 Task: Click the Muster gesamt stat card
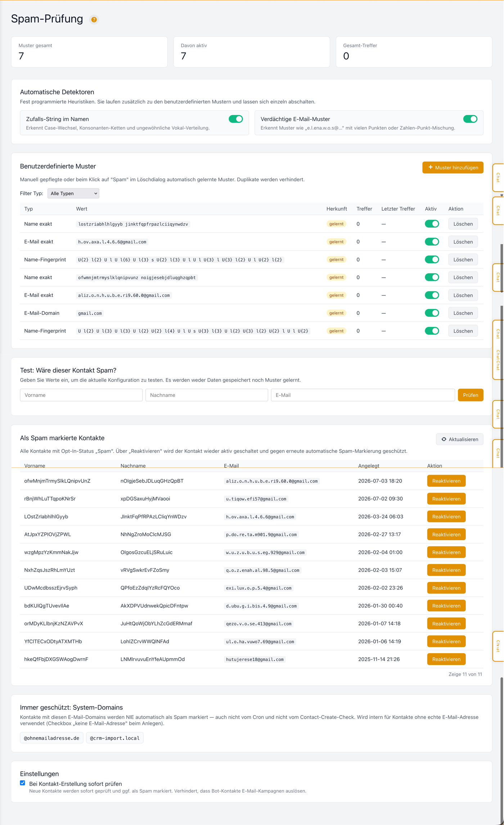(89, 52)
